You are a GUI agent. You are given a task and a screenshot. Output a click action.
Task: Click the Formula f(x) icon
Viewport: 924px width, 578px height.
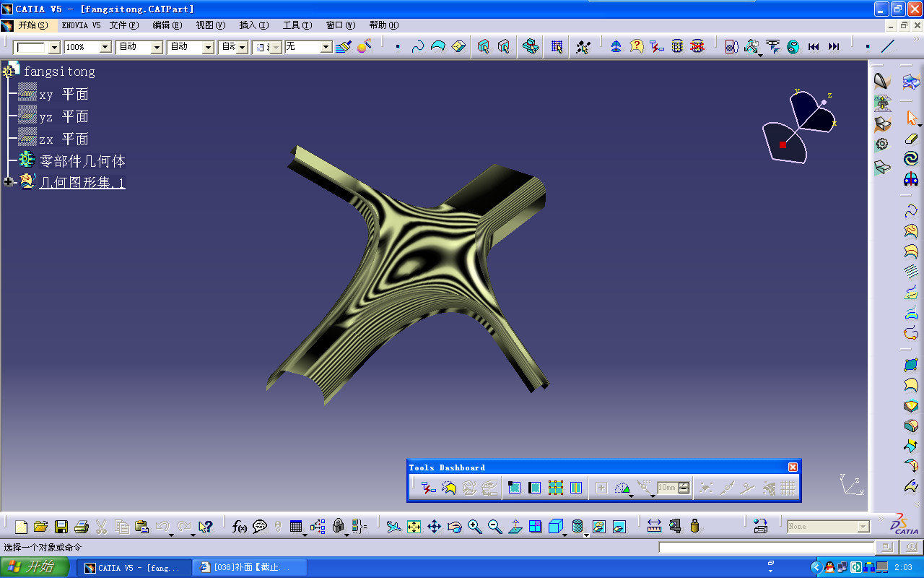point(240,527)
